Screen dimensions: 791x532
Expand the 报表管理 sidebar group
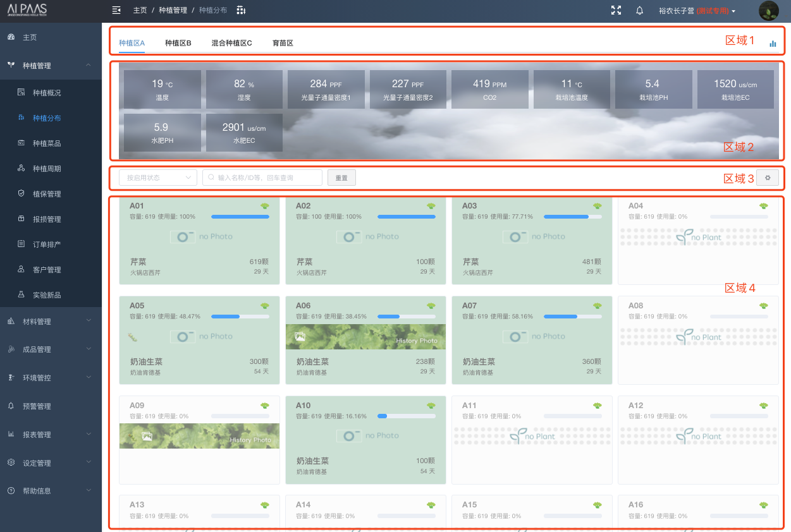[x=51, y=435]
